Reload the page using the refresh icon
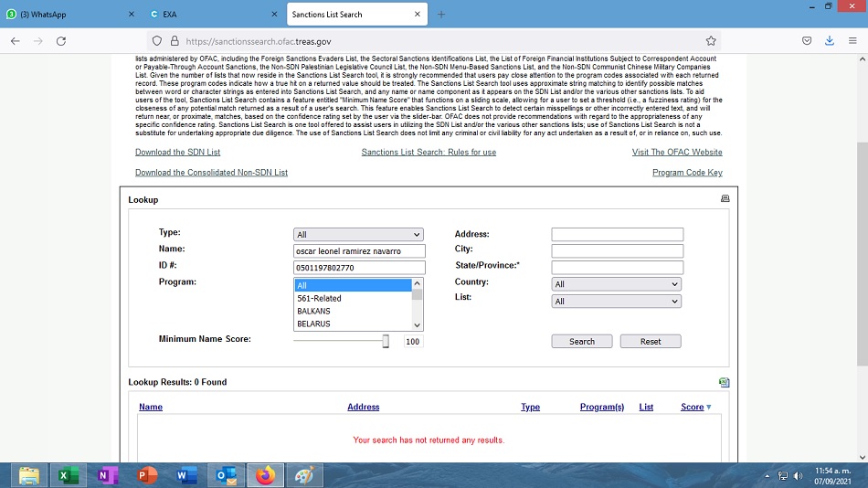This screenshot has height=488, width=868. click(x=61, y=41)
